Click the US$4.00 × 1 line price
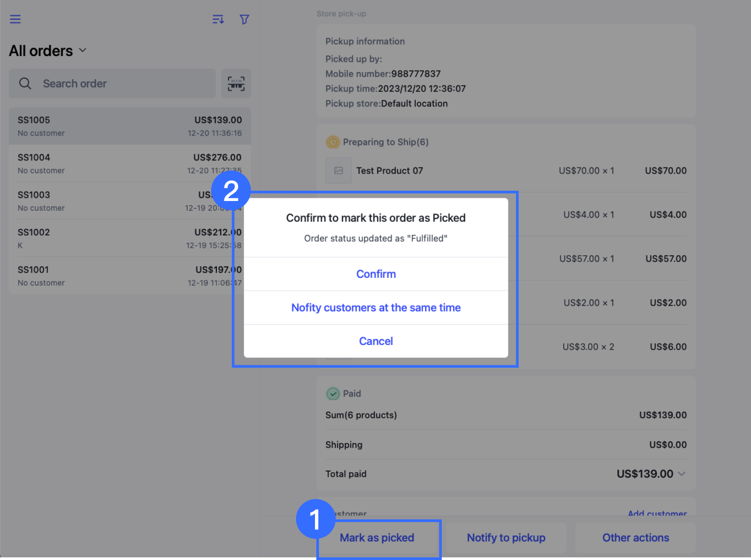This screenshot has height=560, width=751. coord(589,215)
